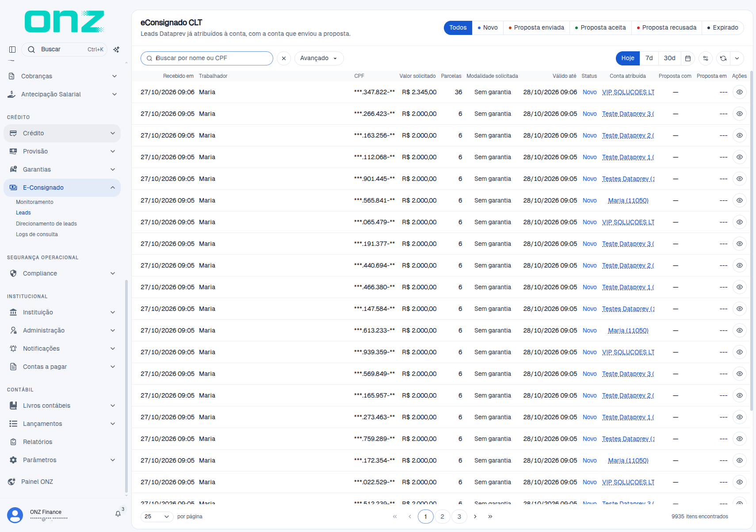Viewport: 756px width, 532px height.
Task: Expand the Crédito section
Action: click(x=62, y=133)
